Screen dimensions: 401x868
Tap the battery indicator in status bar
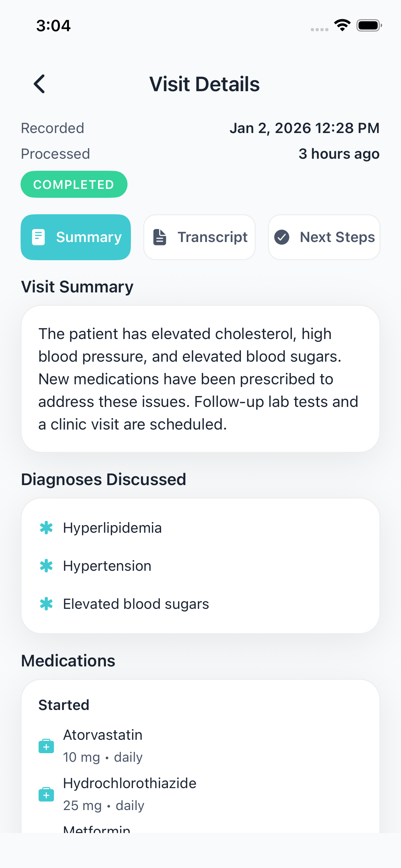pyautogui.click(x=369, y=25)
